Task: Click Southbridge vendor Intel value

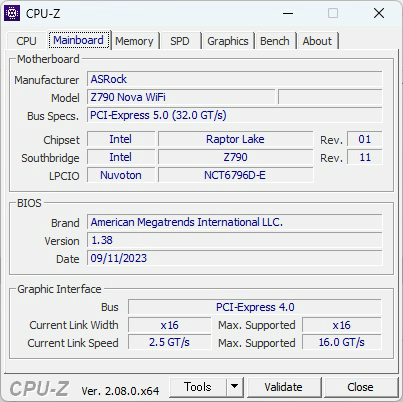Action: coord(121,157)
